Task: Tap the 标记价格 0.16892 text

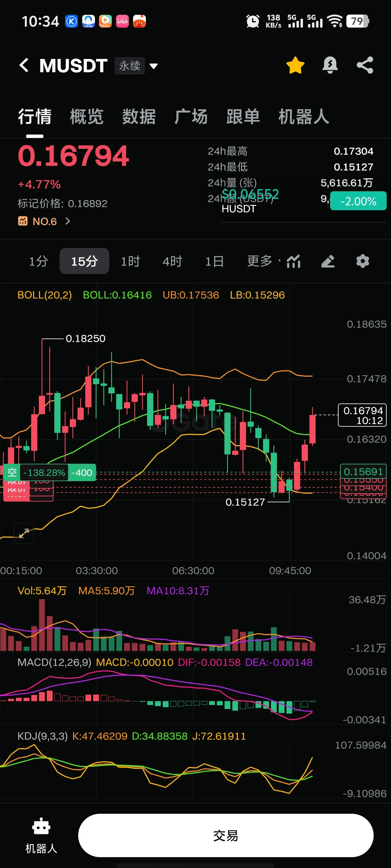Action: click(x=62, y=203)
